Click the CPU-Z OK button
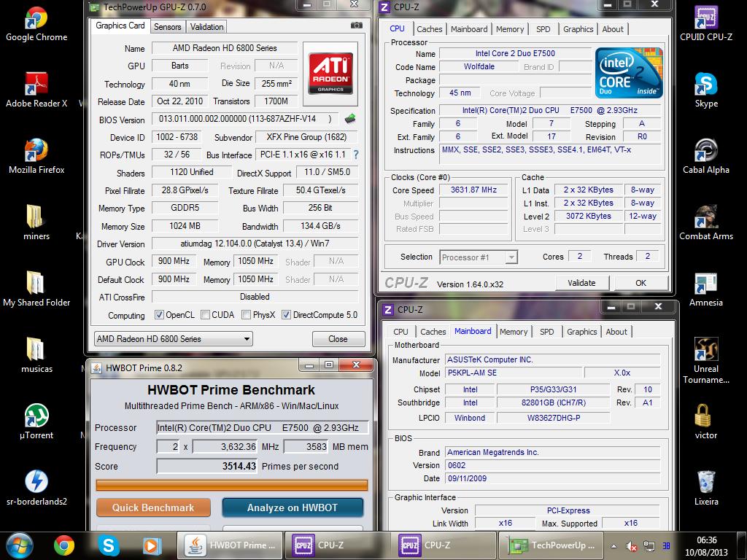 click(x=640, y=283)
